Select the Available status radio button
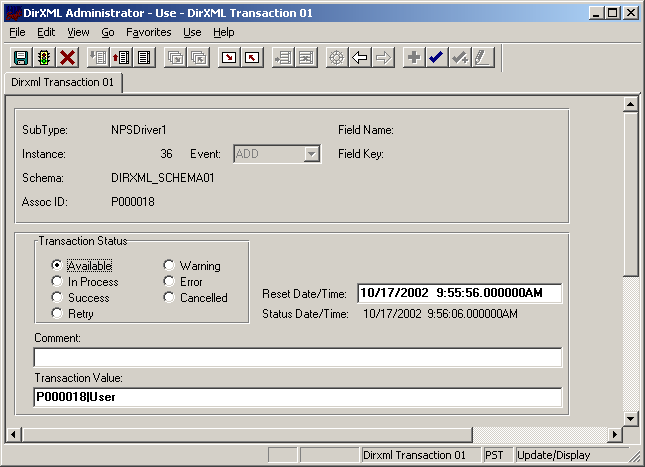Image resolution: width=645 pixels, height=467 pixels. [57, 265]
